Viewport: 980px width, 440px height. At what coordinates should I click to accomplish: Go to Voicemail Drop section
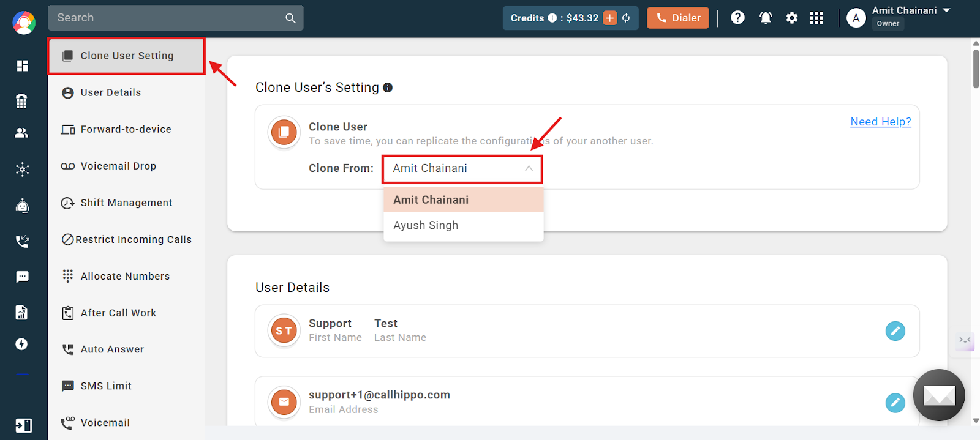127,166
